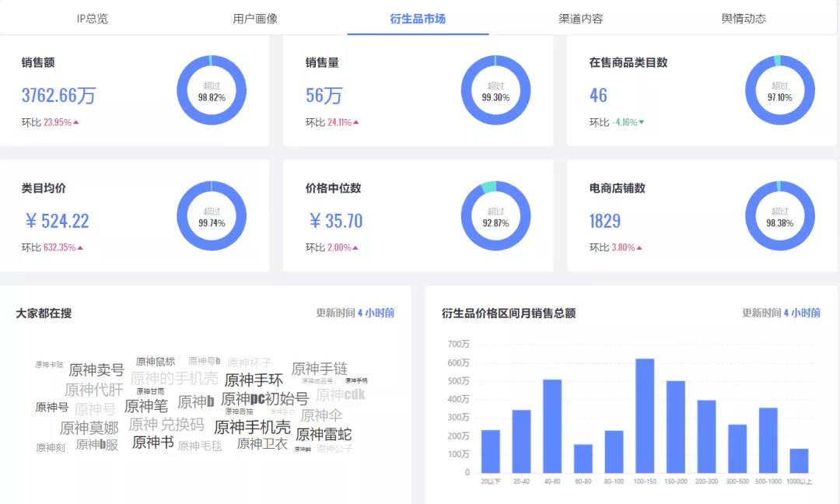Click the word 原神兑换码 in the cloud

tap(166, 425)
